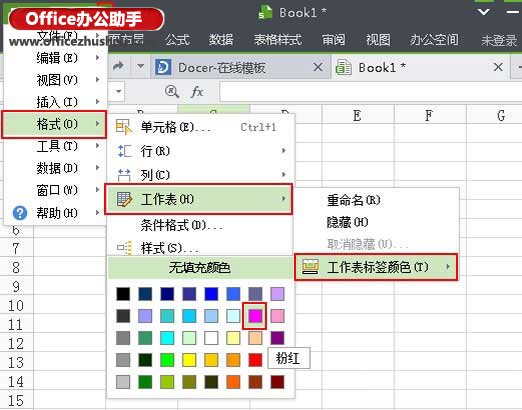Image resolution: width=522 pixels, height=410 pixels.
Task: Expand the quick access toolbar dropdown arrow
Action: tap(141, 66)
